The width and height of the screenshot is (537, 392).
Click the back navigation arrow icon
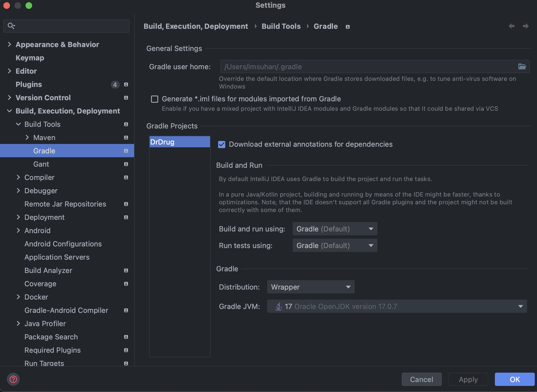[x=512, y=26]
